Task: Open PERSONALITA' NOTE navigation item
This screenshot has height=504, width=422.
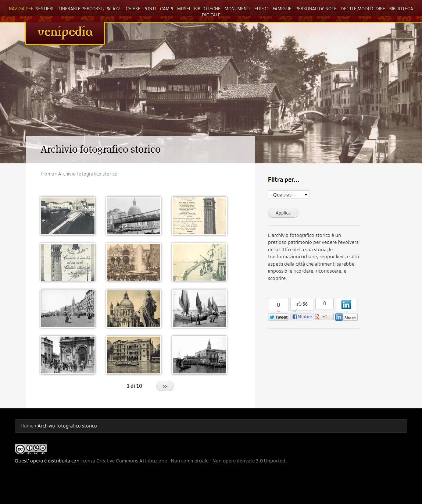Action: click(x=316, y=8)
